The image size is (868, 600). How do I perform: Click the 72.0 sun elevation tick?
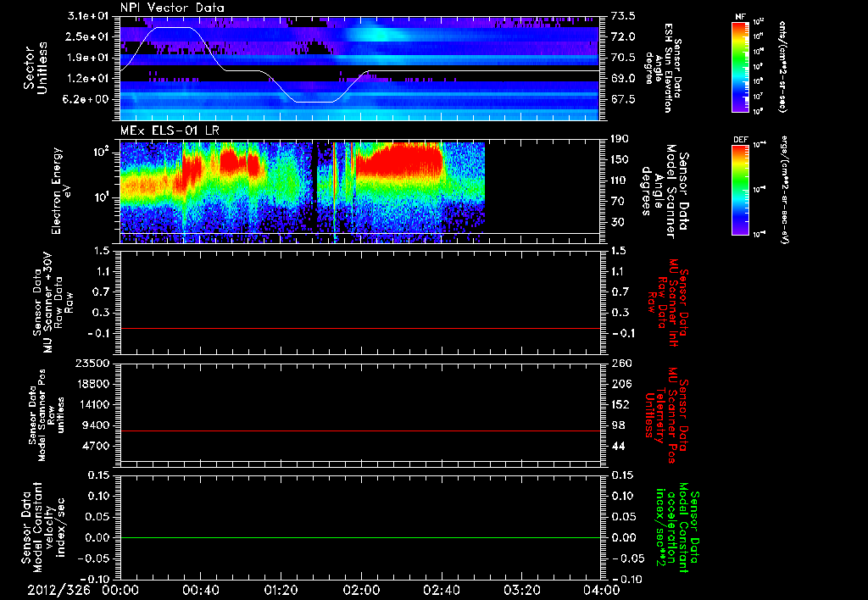[623, 36]
